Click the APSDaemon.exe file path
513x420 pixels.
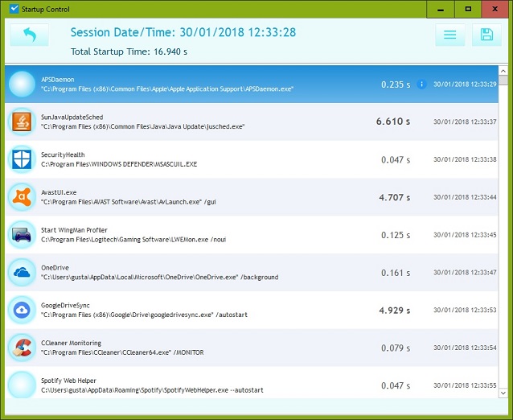pos(167,89)
